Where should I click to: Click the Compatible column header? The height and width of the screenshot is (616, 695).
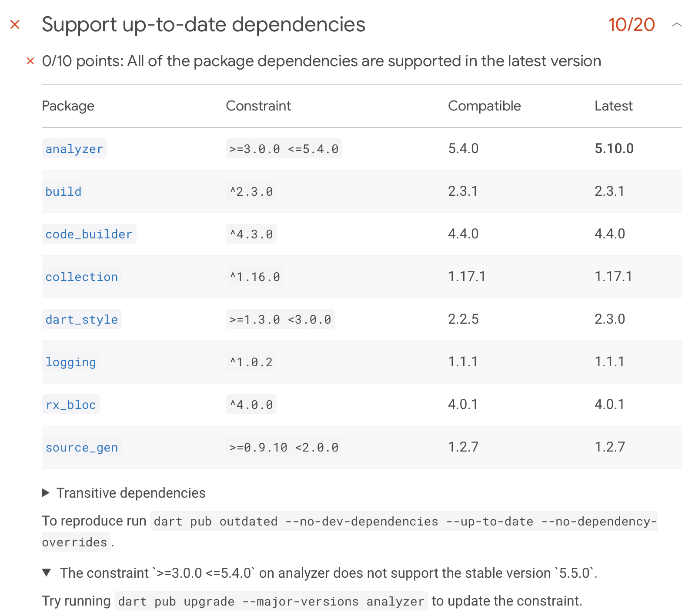coord(484,106)
